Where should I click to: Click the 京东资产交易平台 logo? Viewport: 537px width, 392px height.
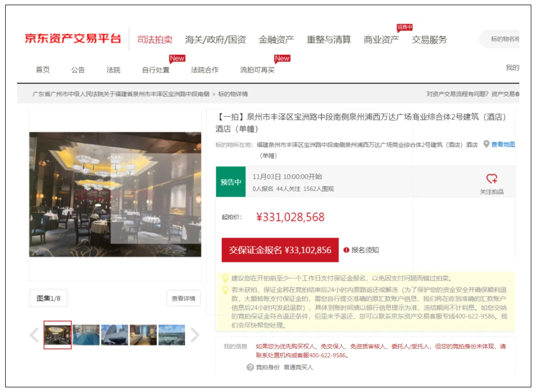[73, 39]
